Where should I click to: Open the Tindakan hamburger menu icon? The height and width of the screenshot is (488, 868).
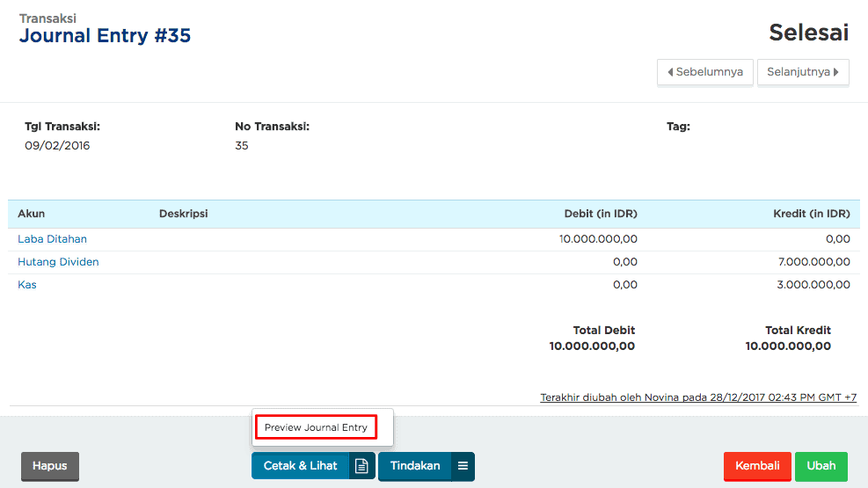tap(463, 466)
